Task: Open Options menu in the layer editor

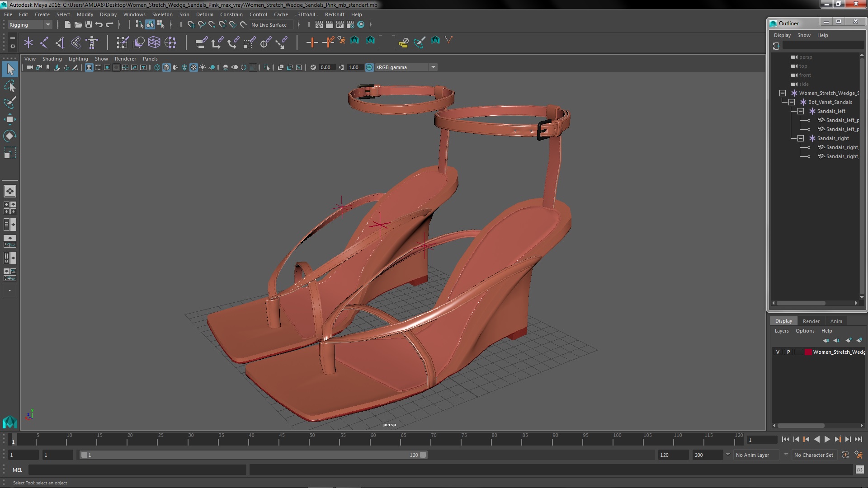Action: coord(805,331)
